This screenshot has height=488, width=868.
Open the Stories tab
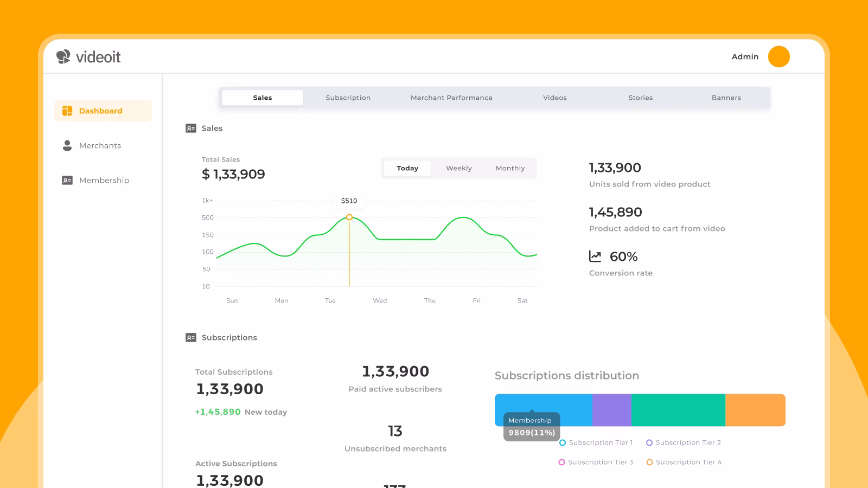(641, 98)
